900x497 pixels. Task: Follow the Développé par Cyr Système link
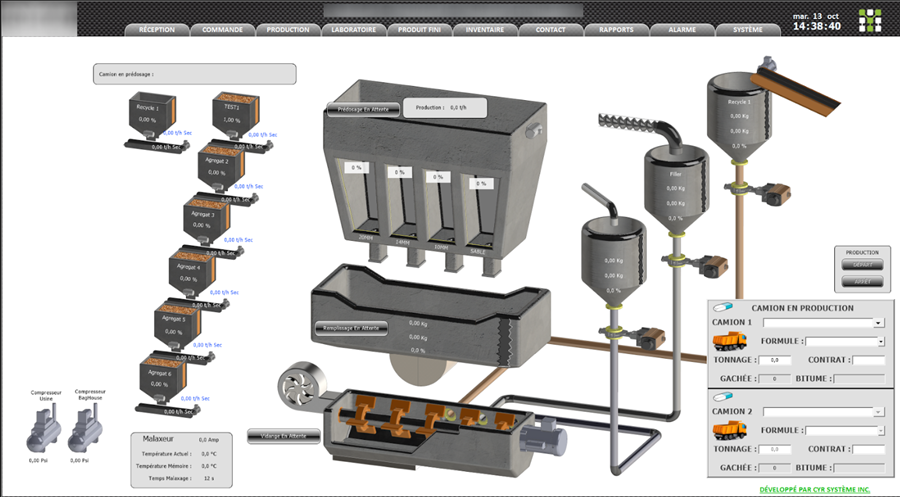pyautogui.click(x=814, y=489)
